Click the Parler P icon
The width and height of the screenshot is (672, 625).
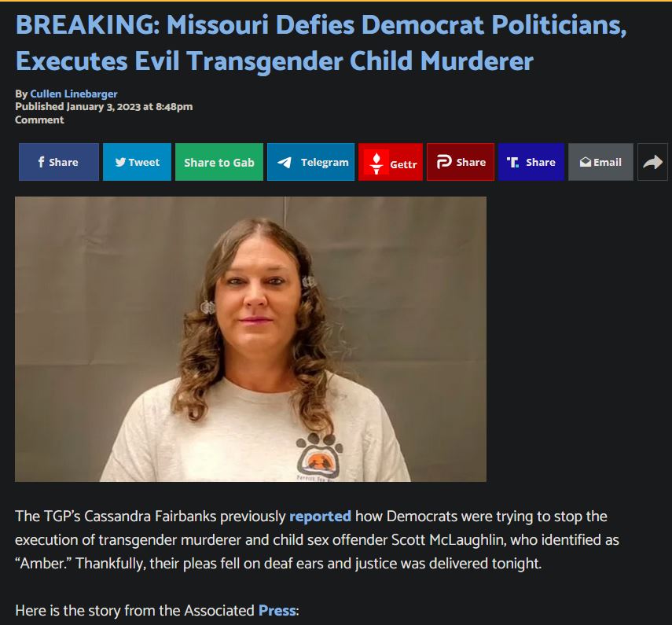pyautogui.click(x=444, y=162)
